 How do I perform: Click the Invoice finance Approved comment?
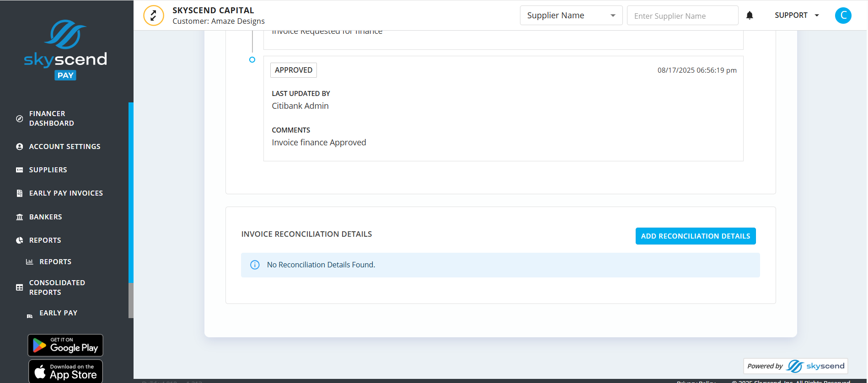tap(319, 143)
